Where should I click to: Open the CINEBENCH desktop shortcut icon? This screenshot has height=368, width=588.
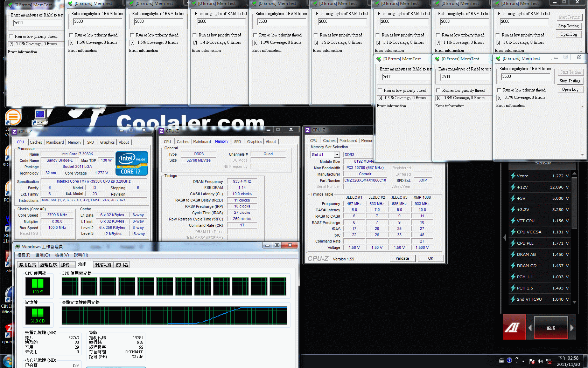pyautogui.click(x=8, y=294)
